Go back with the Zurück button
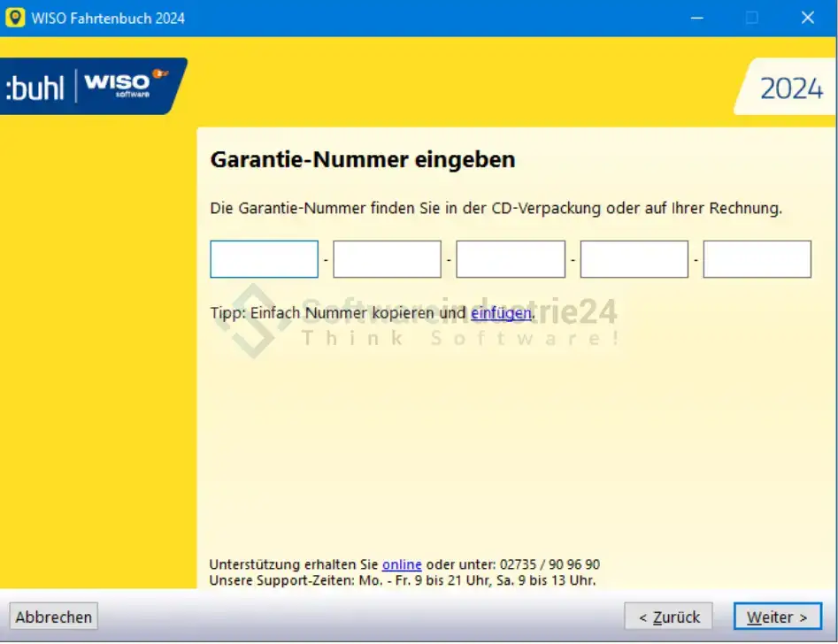The image size is (838, 644). point(668,617)
